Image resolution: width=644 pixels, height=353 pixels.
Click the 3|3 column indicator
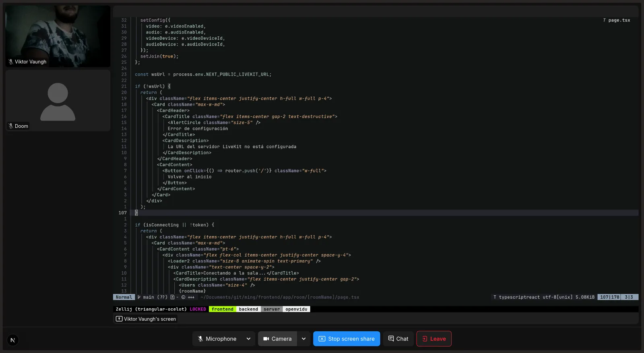click(629, 297)
